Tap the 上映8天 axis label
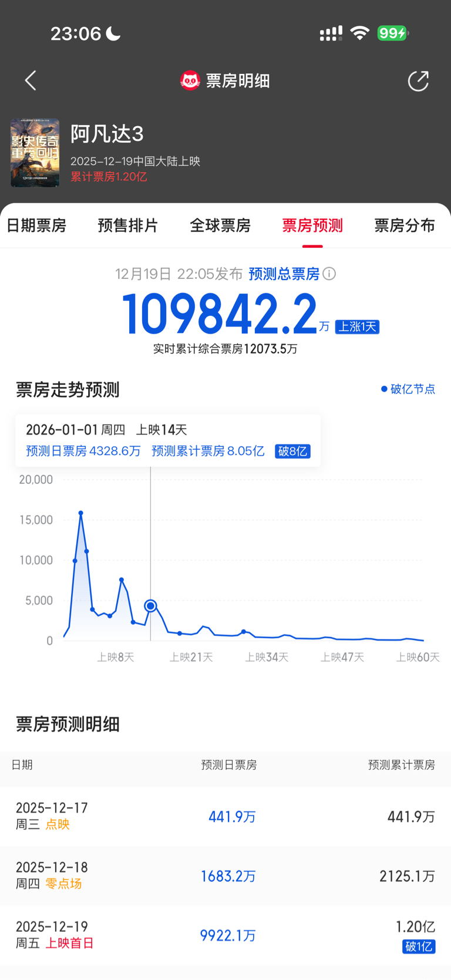The image size is (451, 980). point(116,657)
